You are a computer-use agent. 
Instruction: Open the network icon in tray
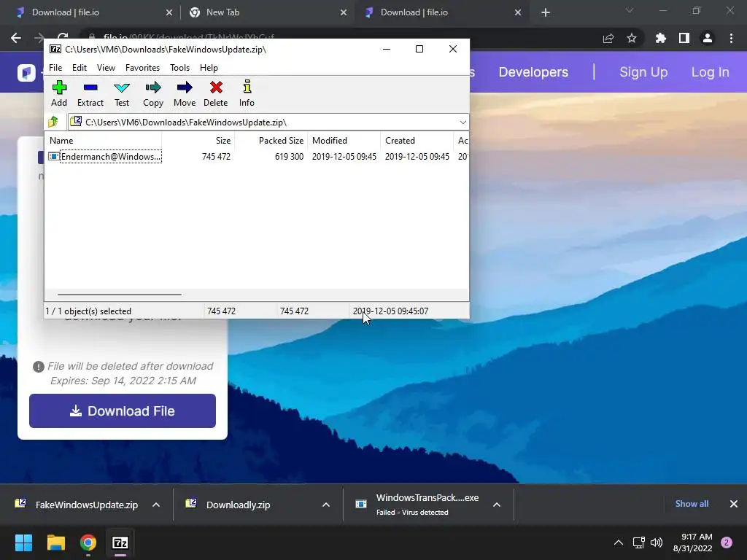[x=638, y=542]
